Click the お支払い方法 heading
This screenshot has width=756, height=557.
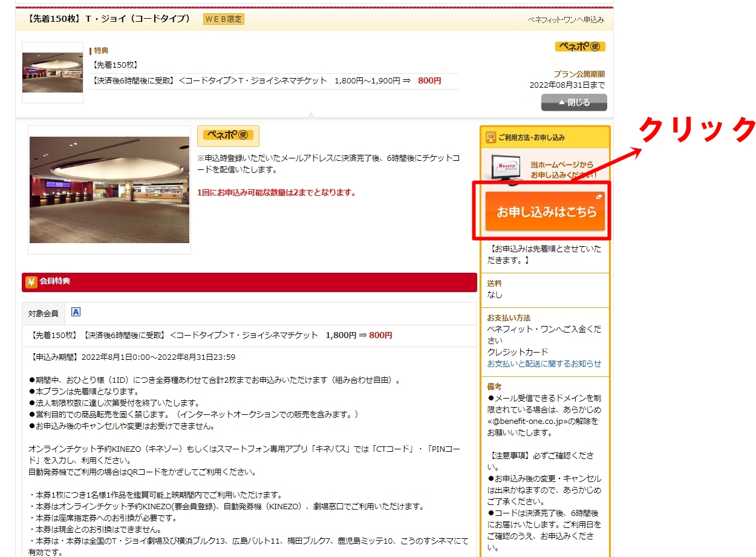tap(509, 318)
